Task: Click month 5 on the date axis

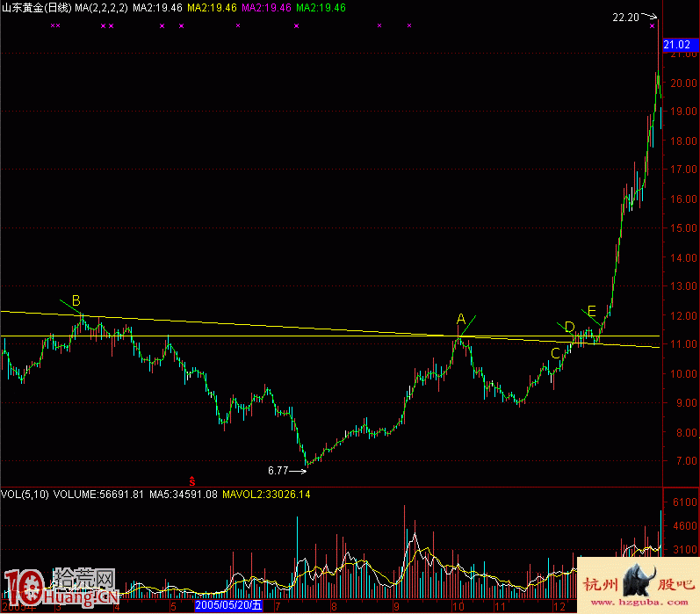Action: 173,607
